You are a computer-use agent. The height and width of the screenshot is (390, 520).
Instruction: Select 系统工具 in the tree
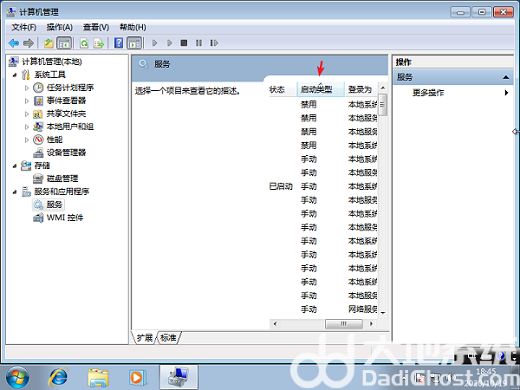click(x=50, y=74)
